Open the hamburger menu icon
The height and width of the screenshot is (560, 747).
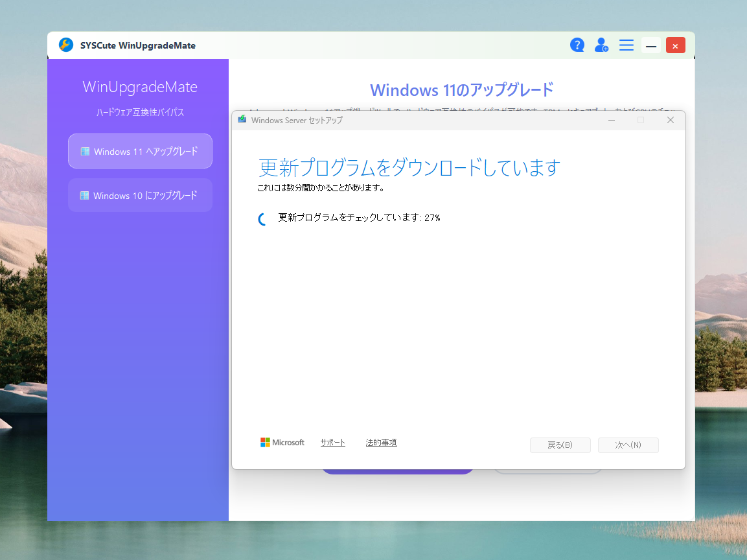coord(626,45)
